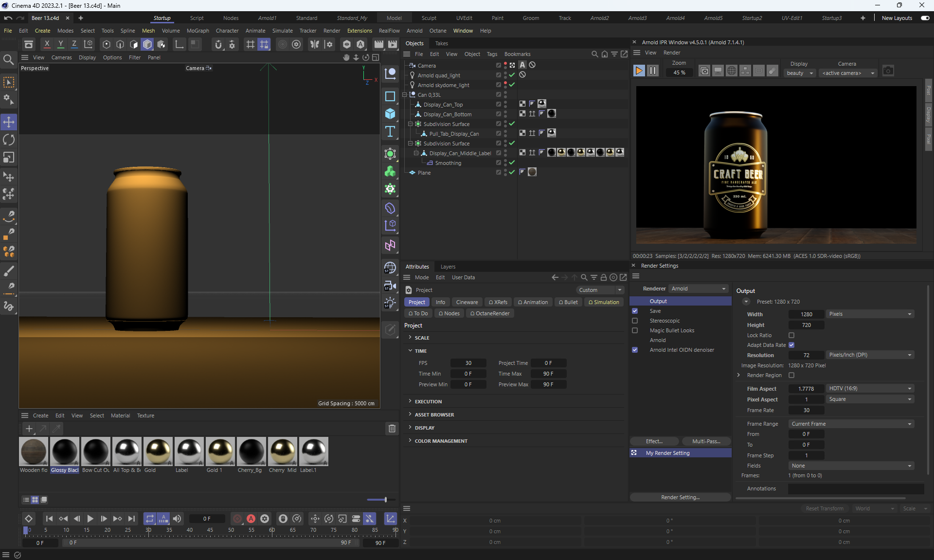Play the animation forward
This screenshot has height=560, width=934.
90,519
